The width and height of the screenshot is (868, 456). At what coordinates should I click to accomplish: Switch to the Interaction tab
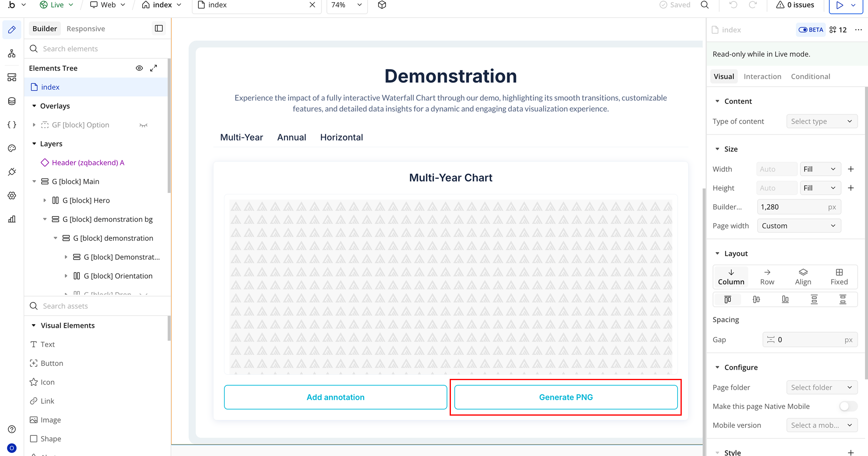[762, 77]
